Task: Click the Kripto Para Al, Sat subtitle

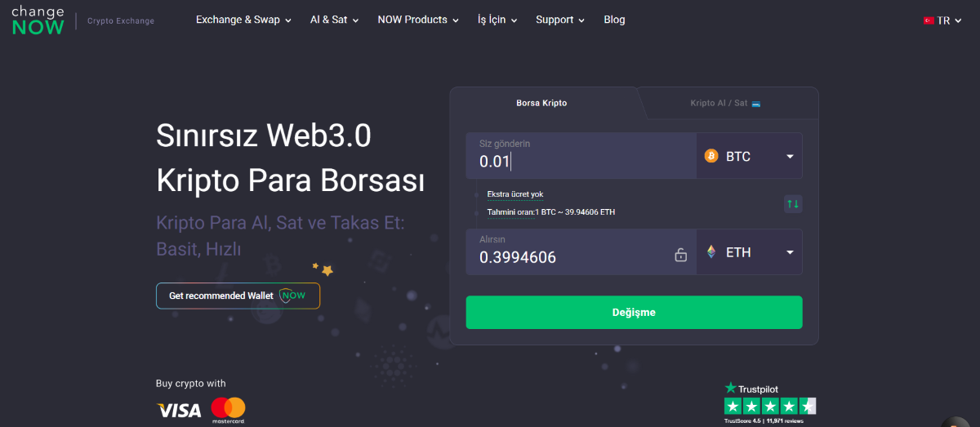Action: coord(280,236)
